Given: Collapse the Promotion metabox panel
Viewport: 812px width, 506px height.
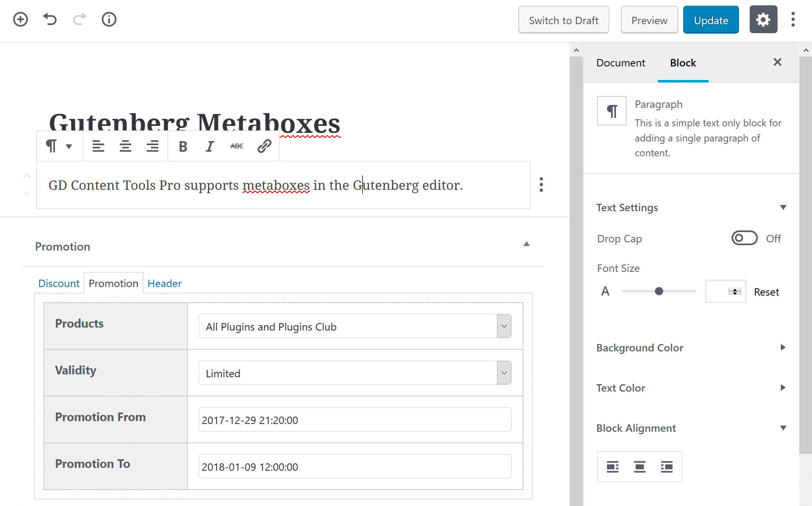Looking at the screenshot, I should pyautogui.click(x=527, y=244).
